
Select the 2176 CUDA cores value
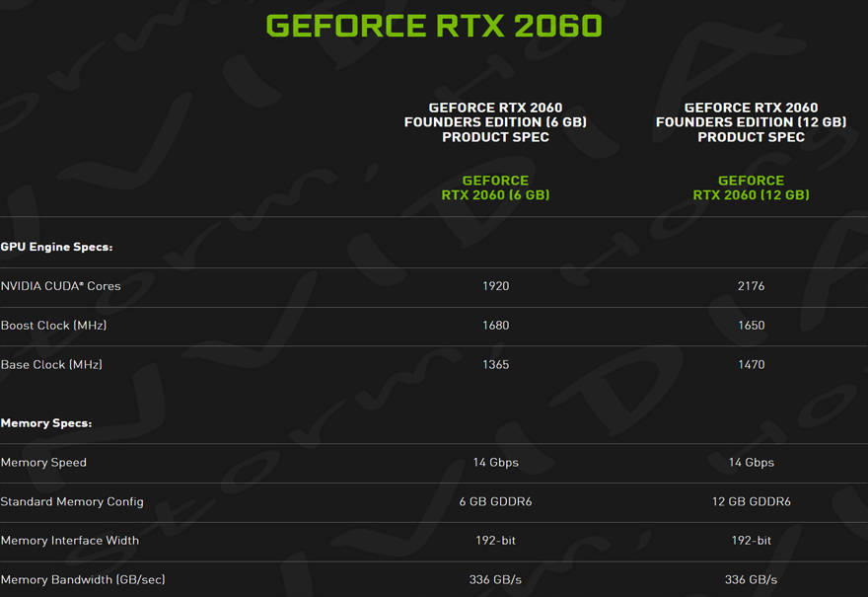[752, 286]
